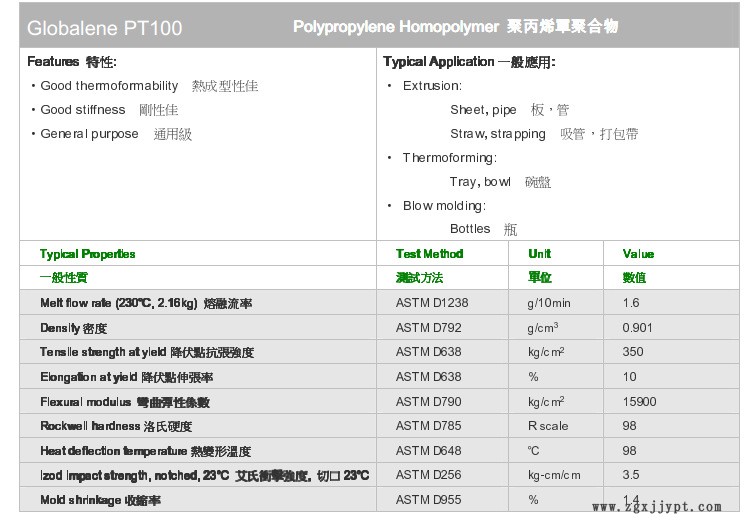Select the Mold shrinkage row label
Viewport: 749px width, 529px height.
(x=100, y=500)
